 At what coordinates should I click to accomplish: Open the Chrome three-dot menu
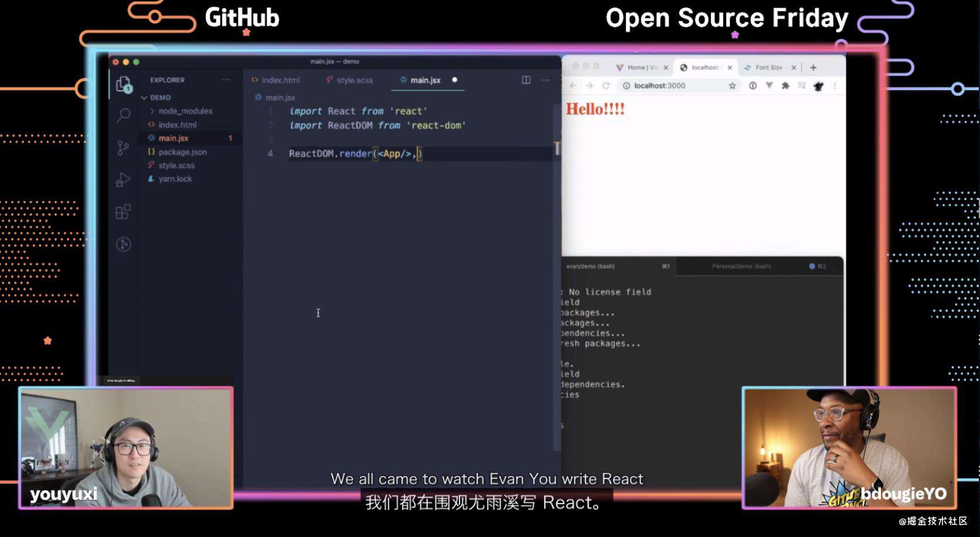pyautogui.click(x=835, y=86)
